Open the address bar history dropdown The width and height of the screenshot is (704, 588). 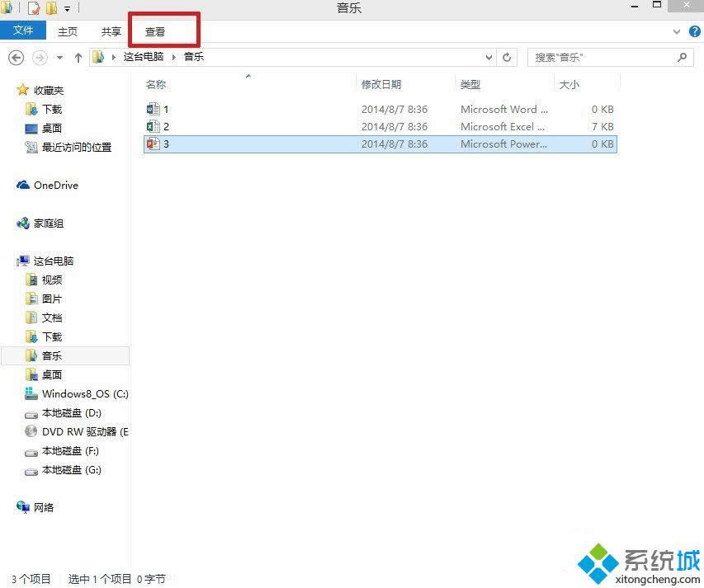489,57
